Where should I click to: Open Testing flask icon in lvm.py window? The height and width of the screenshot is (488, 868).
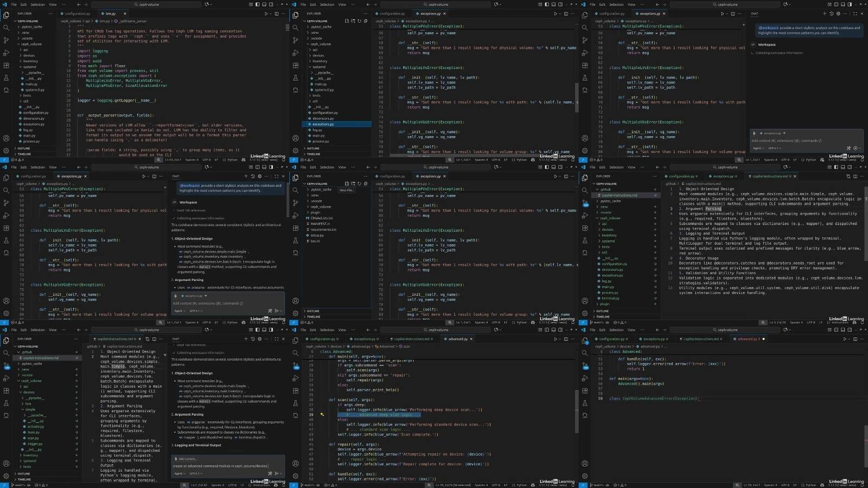coord(6,78)
